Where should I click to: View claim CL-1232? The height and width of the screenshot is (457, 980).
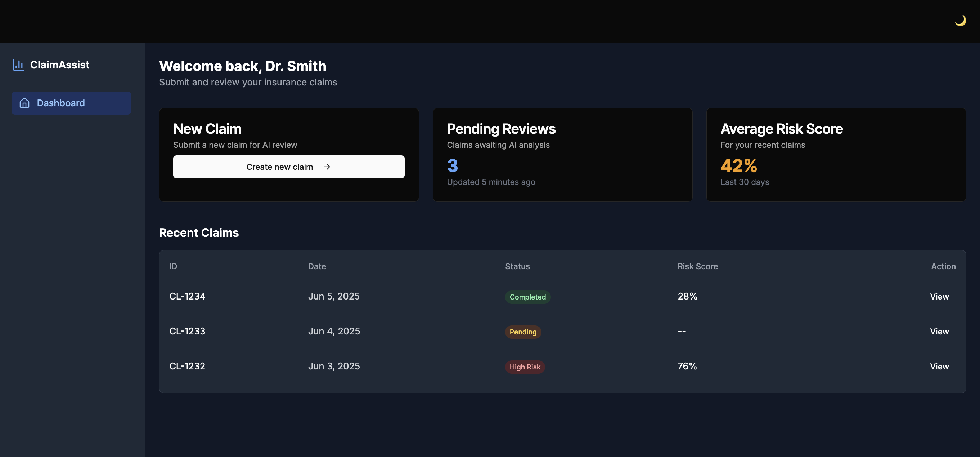[x=939, y=367]
